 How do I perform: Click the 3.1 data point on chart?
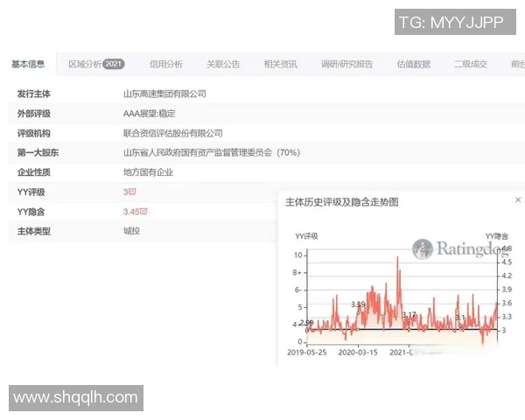[x=460, y=325]
